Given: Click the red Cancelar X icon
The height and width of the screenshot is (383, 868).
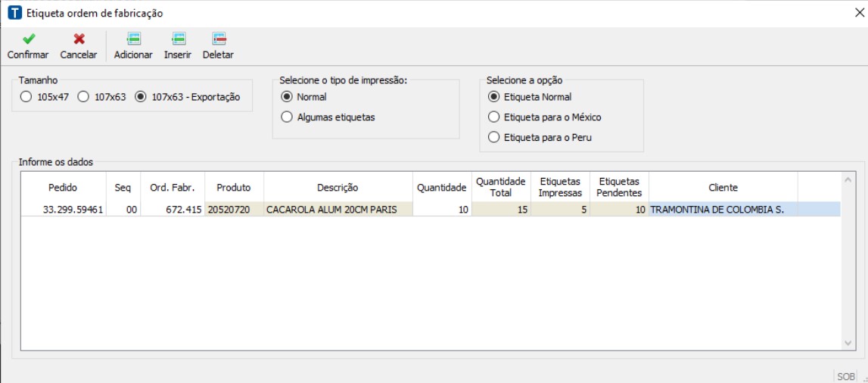Looking at the screenshot, I should tap(79, 39).
